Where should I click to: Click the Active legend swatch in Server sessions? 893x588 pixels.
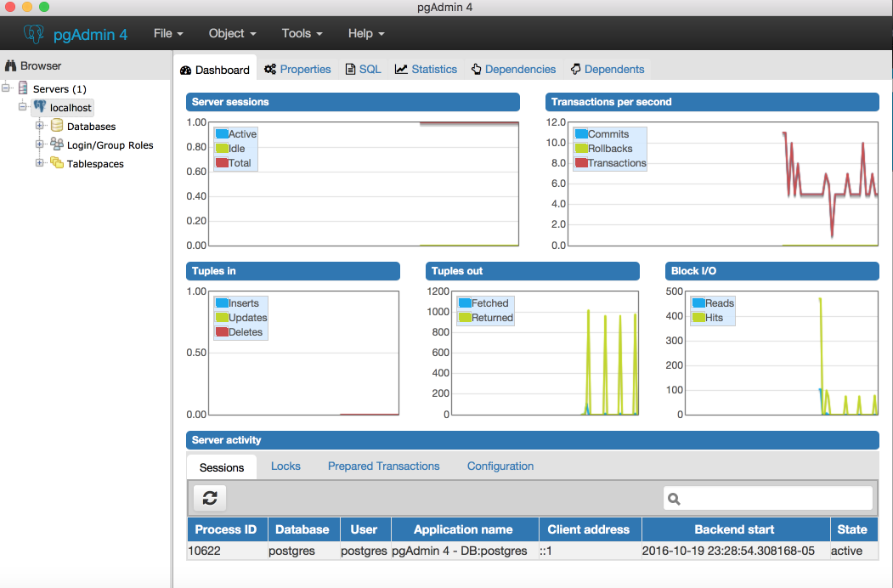click(x=222, y=134)
